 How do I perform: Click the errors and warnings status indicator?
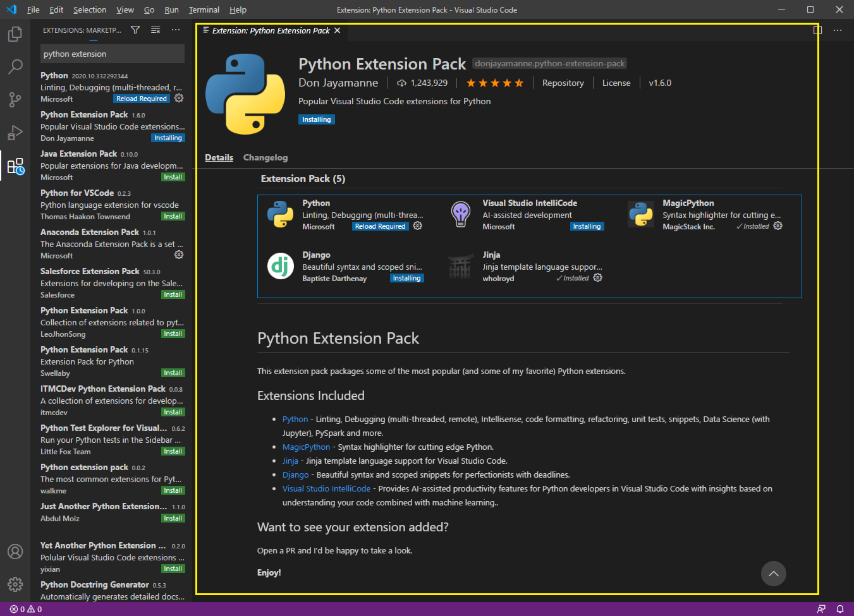26,609
